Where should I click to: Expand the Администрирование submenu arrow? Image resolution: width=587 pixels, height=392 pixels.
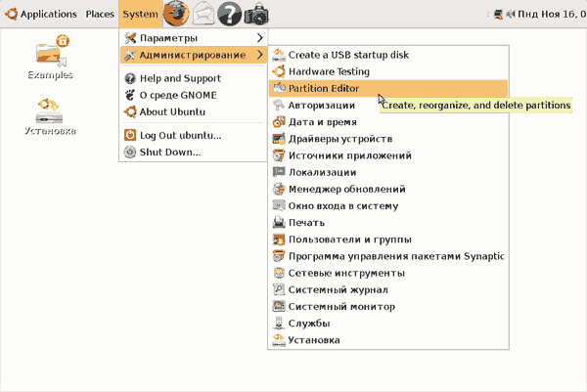click(x=260, y=55)
